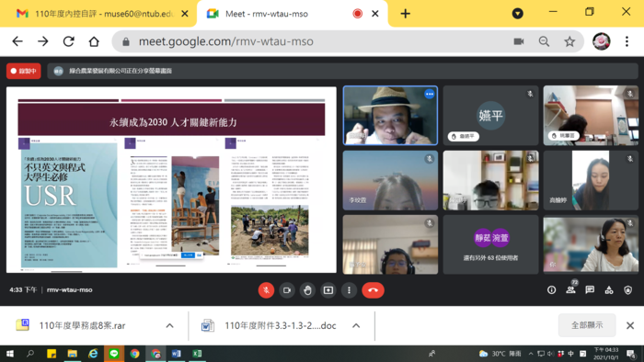The width and height of the screenshot is (644, 362).
Task: Open the chat panel icon
Action: point(590,290)
